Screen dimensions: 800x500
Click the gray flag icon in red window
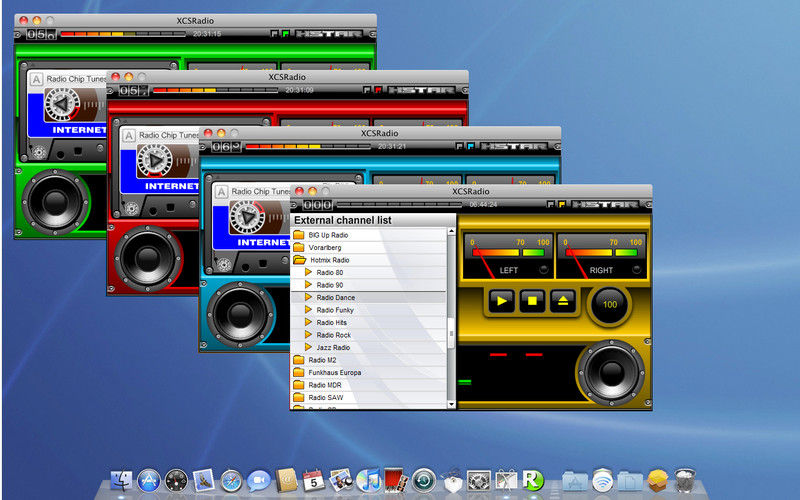tap(367, 90)
